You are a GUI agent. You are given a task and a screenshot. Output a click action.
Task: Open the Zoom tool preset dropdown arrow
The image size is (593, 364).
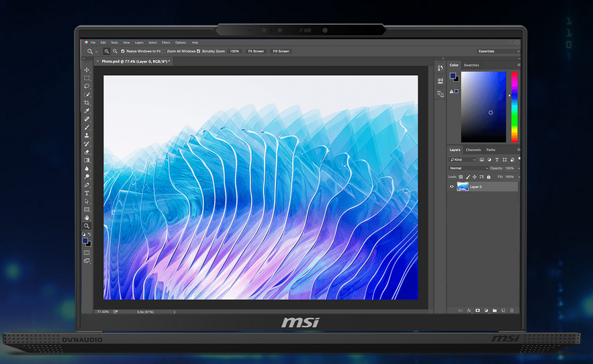coord(97,52)
